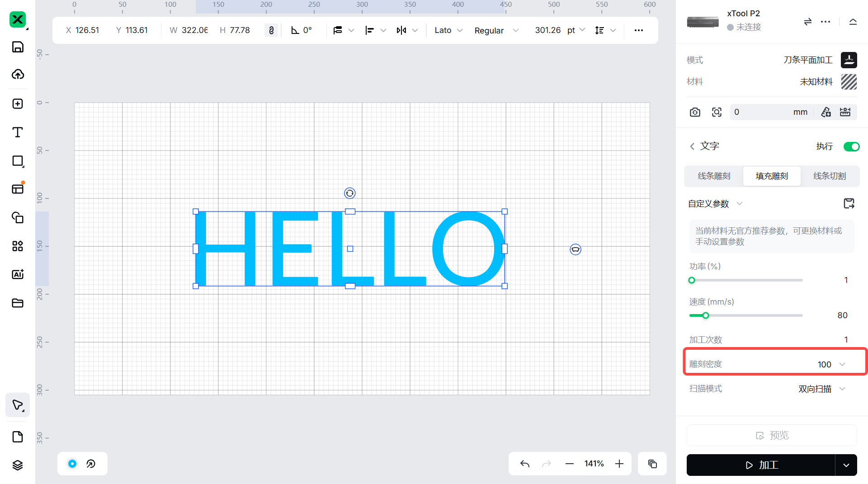The width and height of the screenshot is (868, 484).
Task: Open the Layers panel icon
Action: (18, 465)
